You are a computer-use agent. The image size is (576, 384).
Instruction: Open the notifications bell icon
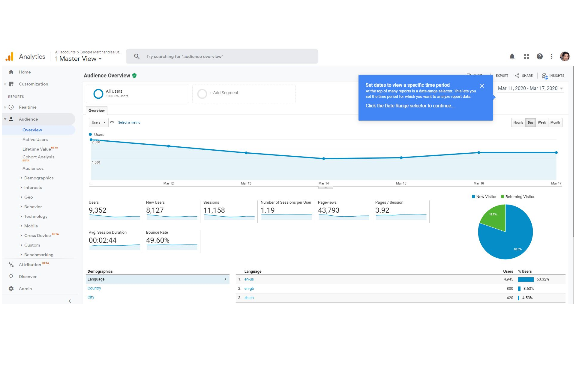pyautogui.click(x=512, y=56)
